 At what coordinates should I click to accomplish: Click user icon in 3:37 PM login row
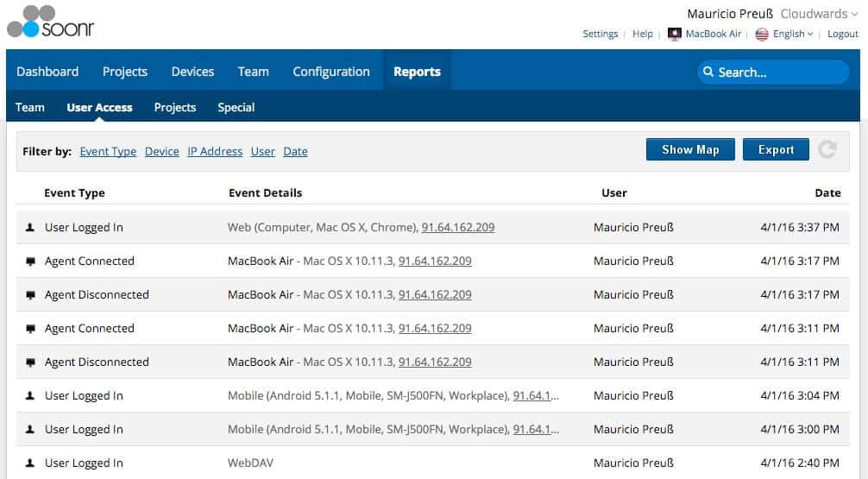click(x=30, y=227)
